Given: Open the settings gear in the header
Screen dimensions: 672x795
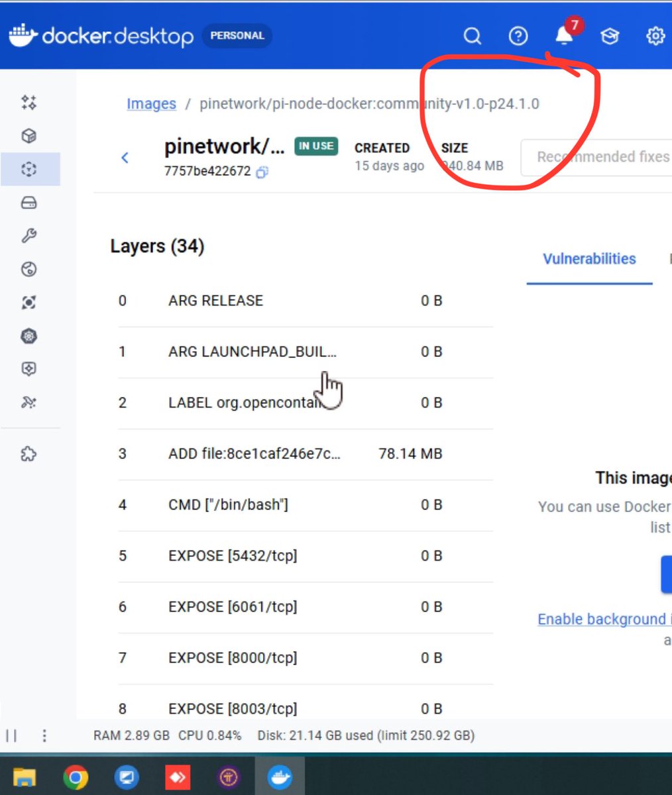Looking at the screenshot, I should pyautogui.click(x=655, y=36).
